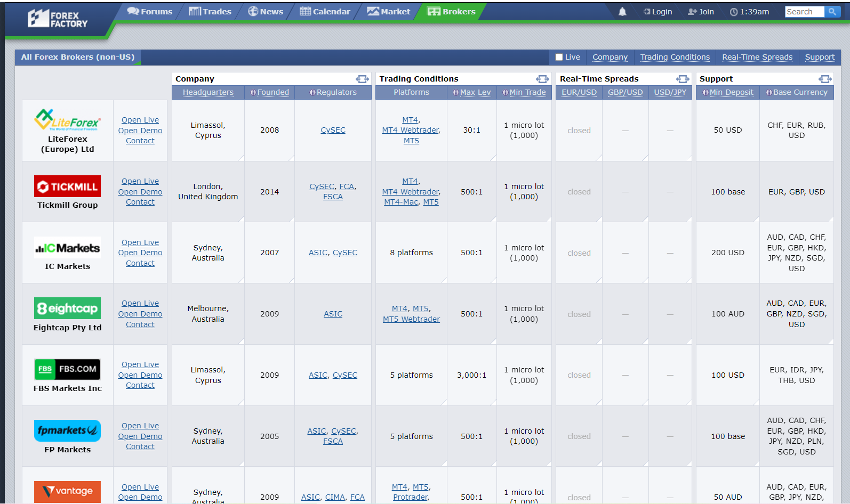The width and height of the screenshot is (850, 504).
Task: Click the Eightcap broker logo
Action: click(x=67, y=308)
